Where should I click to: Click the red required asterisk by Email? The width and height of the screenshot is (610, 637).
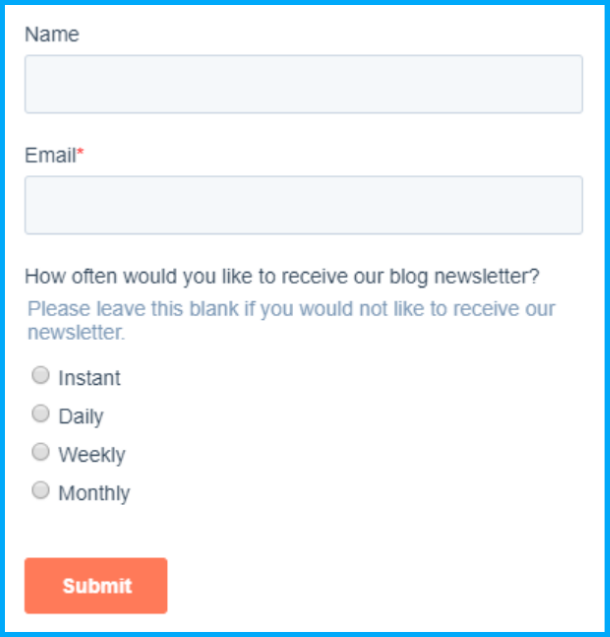pyautogui.click(x=81, y=154)
